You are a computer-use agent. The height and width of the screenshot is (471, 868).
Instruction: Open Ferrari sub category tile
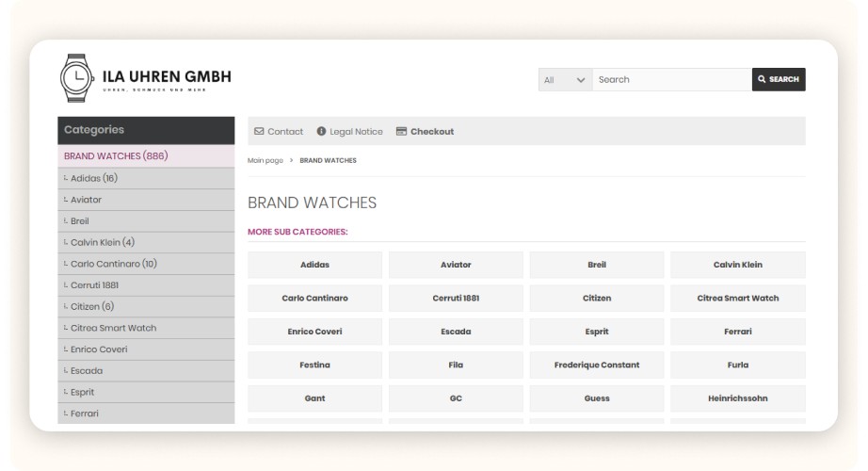pyautogui.click(x=738, y=332)
